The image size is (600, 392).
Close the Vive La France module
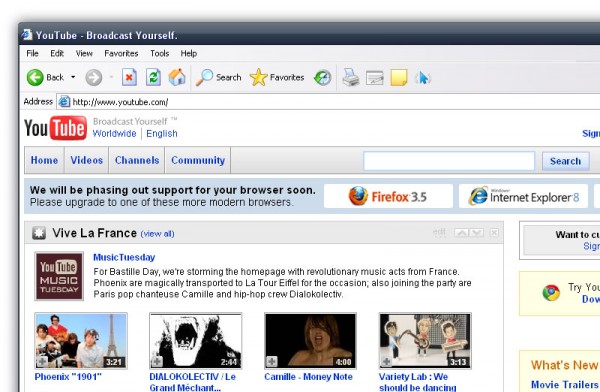494,232
